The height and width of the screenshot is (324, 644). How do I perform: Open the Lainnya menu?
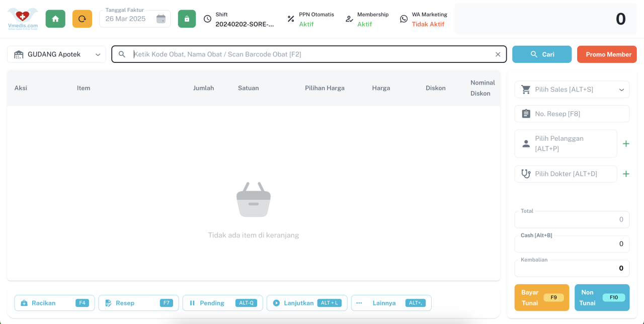(x=391, y=303)
